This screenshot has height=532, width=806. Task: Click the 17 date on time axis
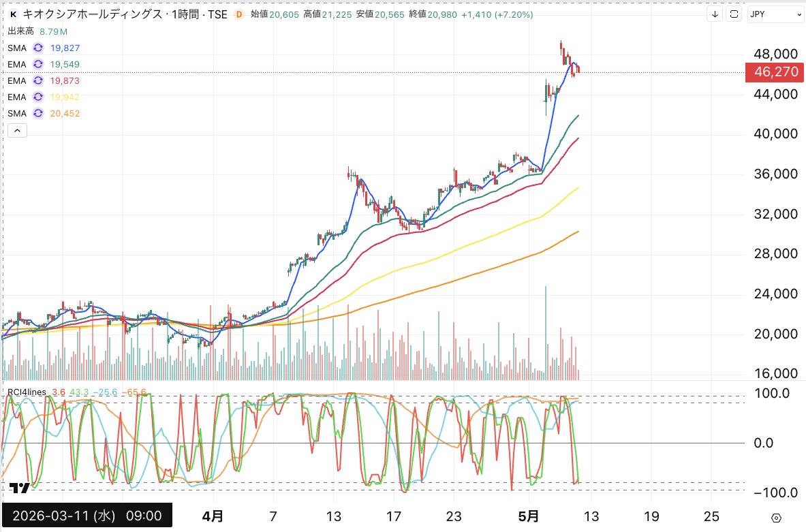click(x=394, y=516)
